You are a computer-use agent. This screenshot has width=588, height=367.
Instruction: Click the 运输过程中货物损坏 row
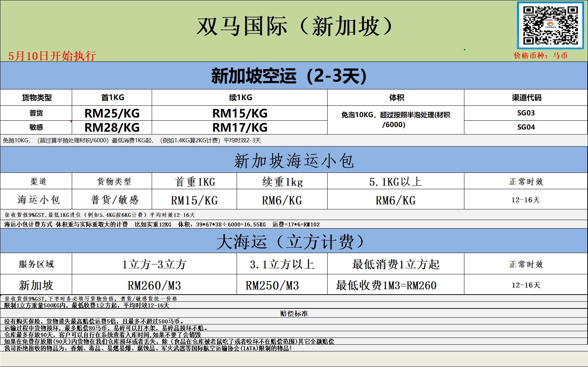point(293,328)
